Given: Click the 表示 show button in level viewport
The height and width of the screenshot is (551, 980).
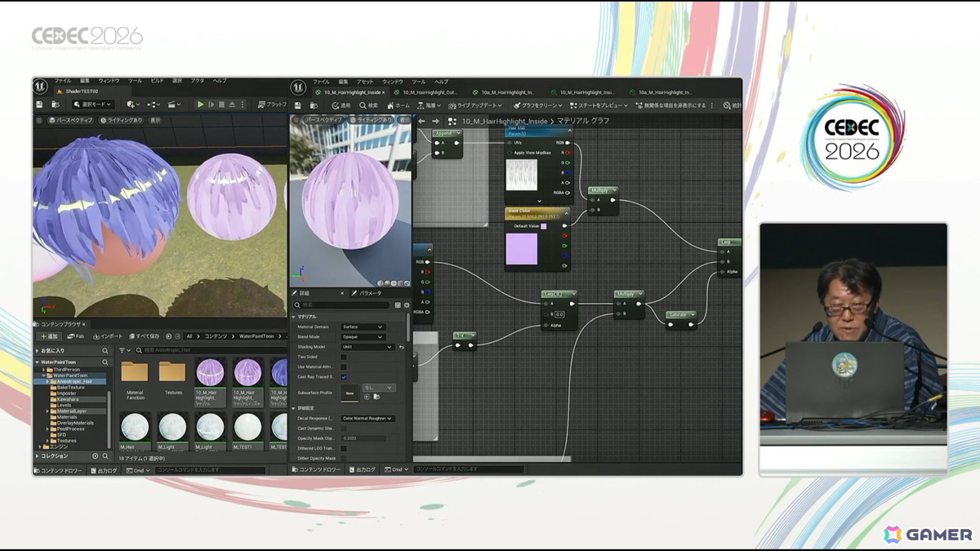Looking at the screenshot, I should click(x=155, y=120).
